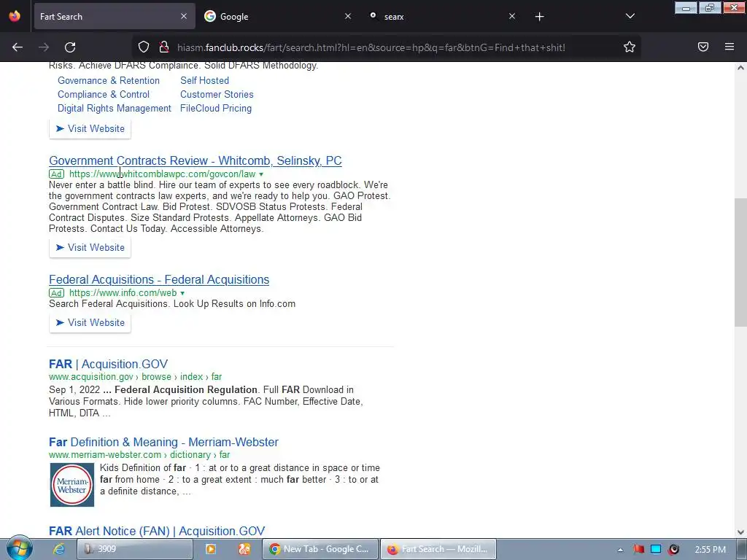The height and width of the screenshot is (560, 747).
Task: Switch to Fart Search Mozilla taskbar button
Action: point(438,549)
